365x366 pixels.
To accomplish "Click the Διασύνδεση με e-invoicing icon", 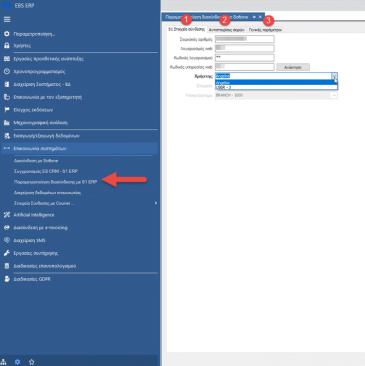I will (7, 228).
